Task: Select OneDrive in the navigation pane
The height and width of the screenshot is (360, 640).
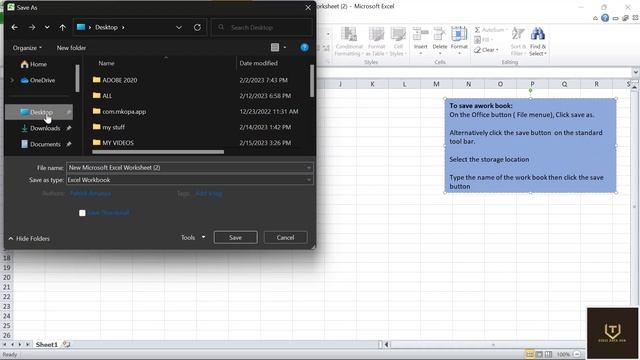Action: [38, 80]
